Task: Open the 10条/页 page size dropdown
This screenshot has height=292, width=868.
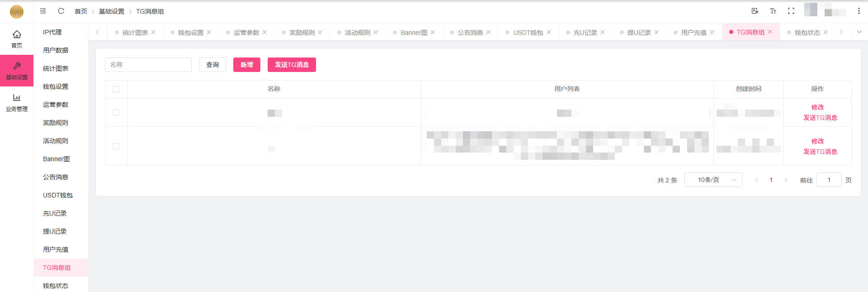Action: point(713,180)
